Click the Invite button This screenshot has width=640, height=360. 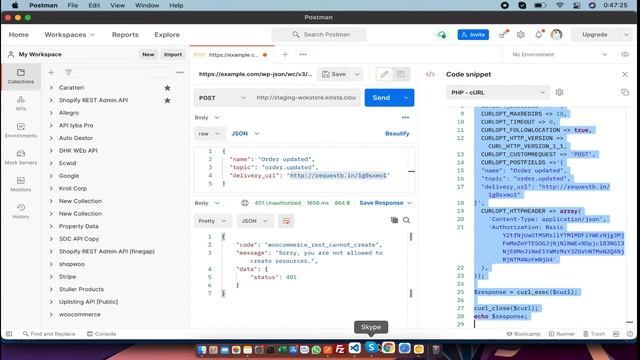[473, 35]
